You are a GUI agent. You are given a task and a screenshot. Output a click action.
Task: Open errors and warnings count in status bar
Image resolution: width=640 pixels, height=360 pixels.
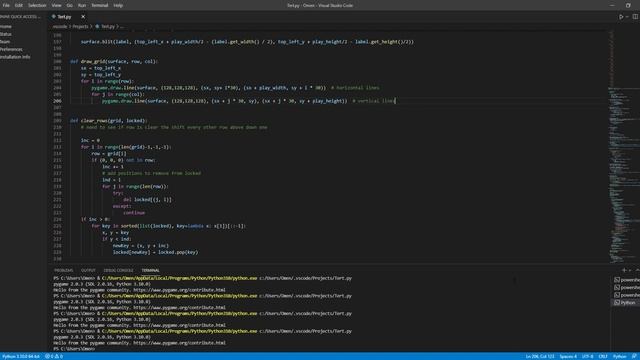click(54, 356)
